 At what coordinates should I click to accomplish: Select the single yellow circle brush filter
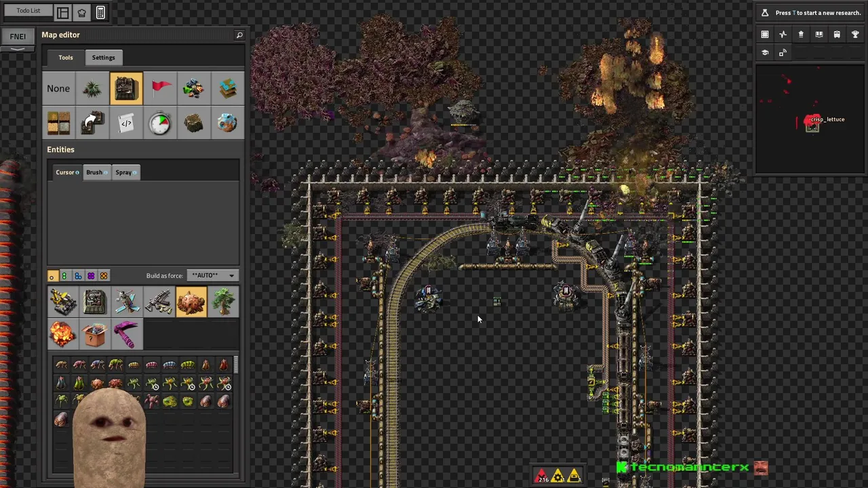pyautogui.click(x=52, y=276)
